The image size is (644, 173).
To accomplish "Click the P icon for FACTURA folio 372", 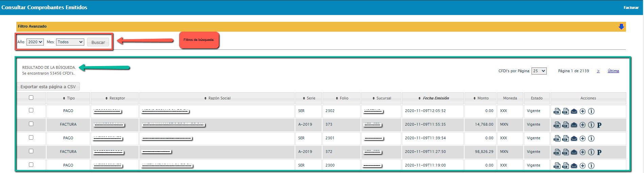I will coord(599,152).
